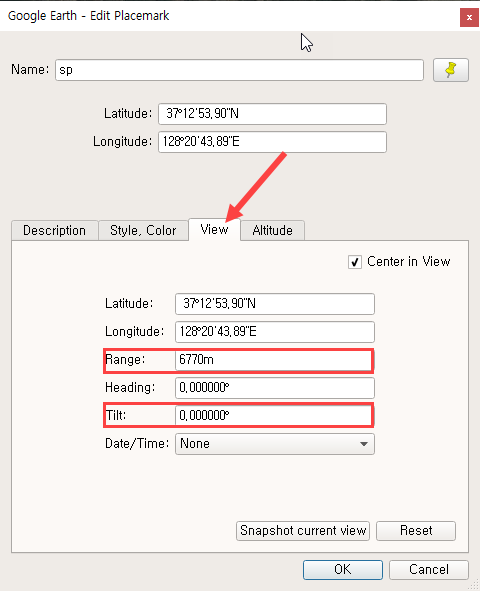Click the yellow pushpin icon button
The width and height of the screenshot is (480, 591).
coord(451,70)
